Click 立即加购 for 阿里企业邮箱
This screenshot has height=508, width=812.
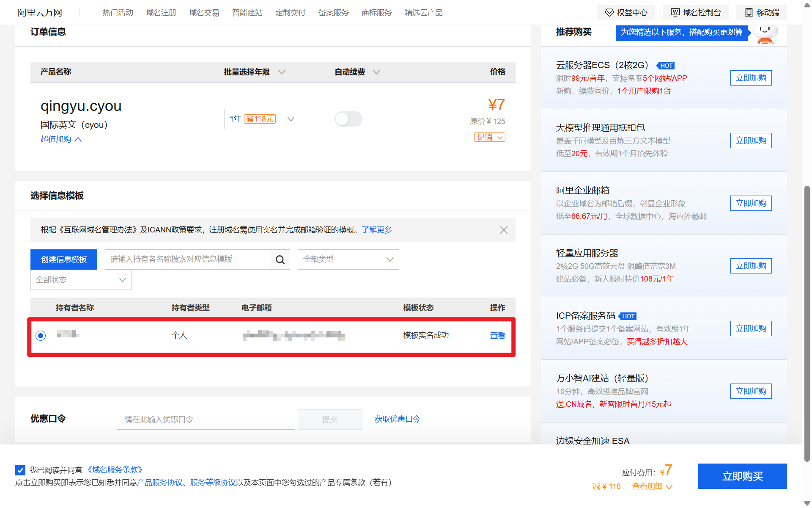(x=751, y=203)
